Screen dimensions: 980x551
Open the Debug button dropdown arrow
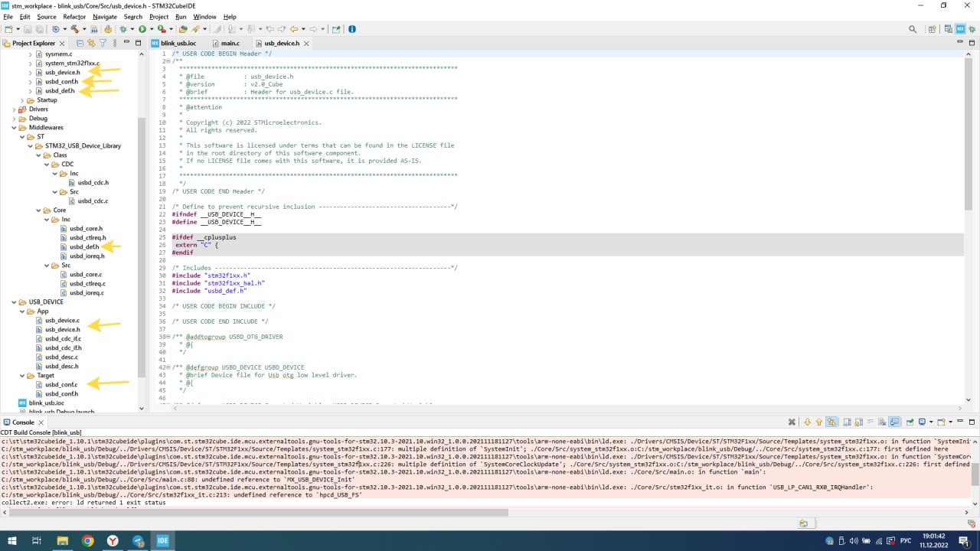[132, 29]
